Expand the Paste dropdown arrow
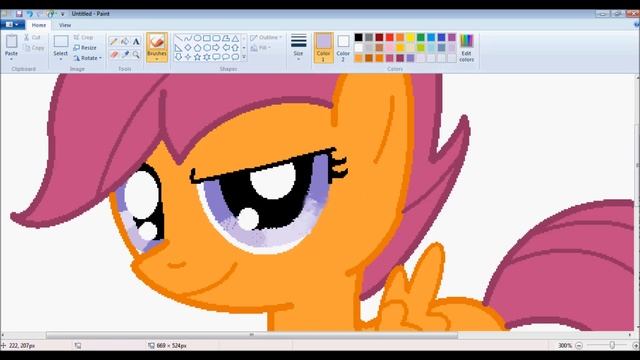640x360 pixels. click(11, 60)
